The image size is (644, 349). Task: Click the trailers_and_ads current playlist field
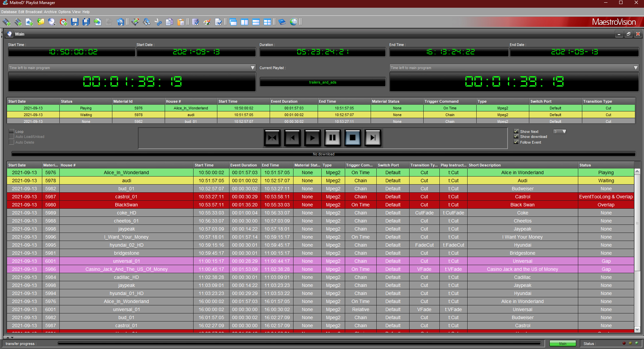[323, 82]
